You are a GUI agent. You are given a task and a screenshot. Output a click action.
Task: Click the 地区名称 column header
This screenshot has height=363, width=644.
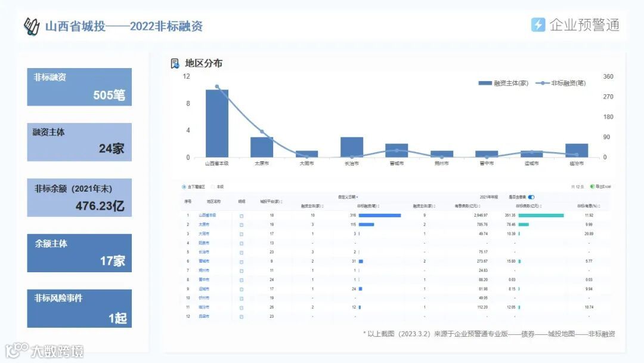[213, 201]
